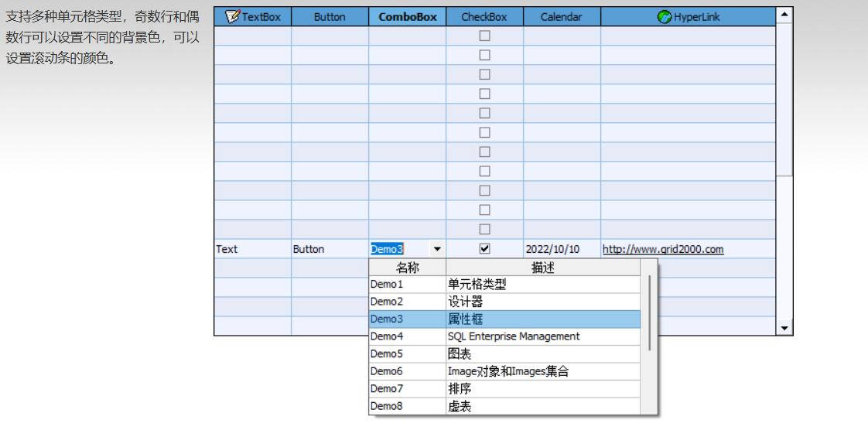Click the scroll down arrow of grid
868x430 pixels.
[784, 329]
